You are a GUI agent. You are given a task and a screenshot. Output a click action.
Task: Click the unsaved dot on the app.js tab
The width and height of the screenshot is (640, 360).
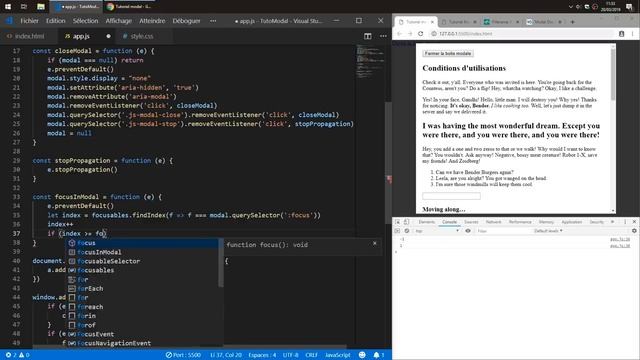[x=108, y=36]
